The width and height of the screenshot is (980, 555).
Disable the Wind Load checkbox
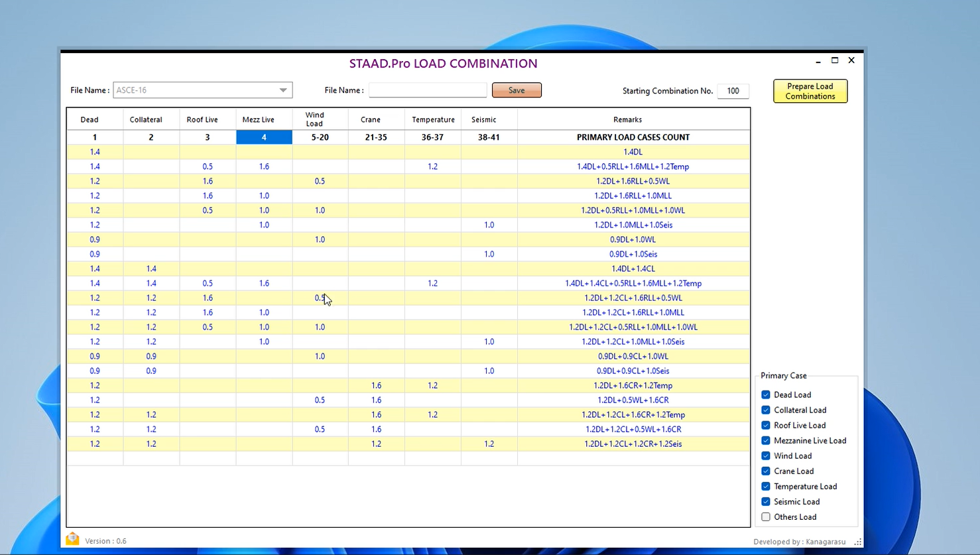766,456
